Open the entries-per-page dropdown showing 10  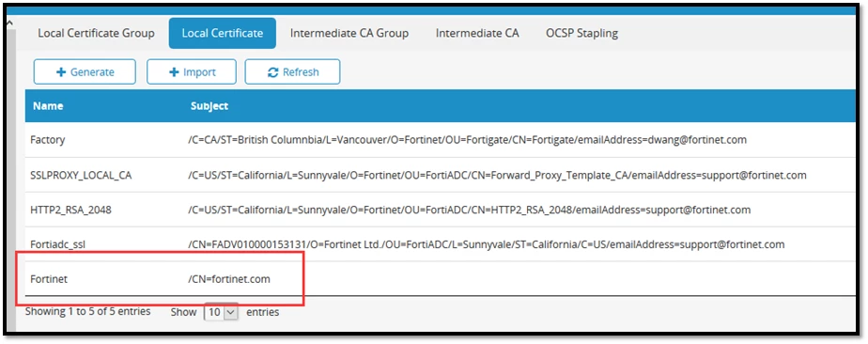[221, 312]
